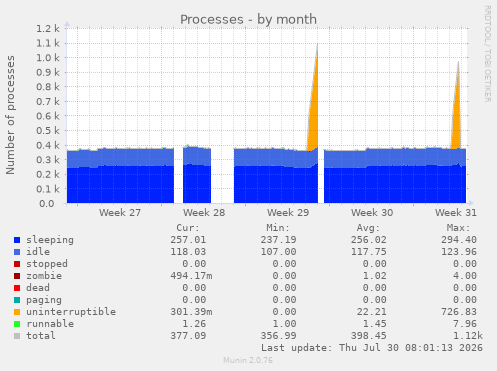Click idle average value 117.75
The width and height of the screenshot is (497, 371).
(x=369, y=252)
